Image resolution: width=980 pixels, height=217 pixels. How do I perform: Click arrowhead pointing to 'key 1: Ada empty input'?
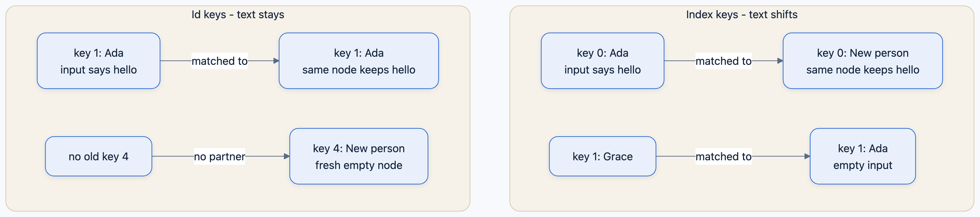(x=807, y=157)
